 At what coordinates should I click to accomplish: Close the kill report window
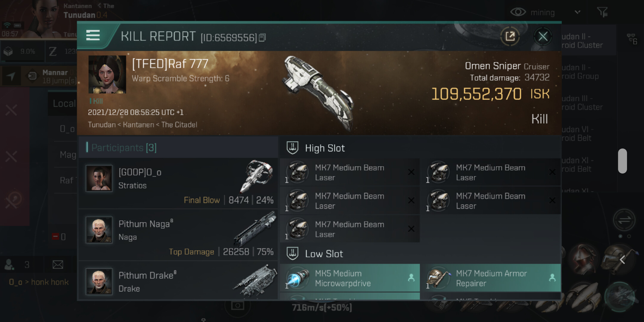pyautogui.click(x=543, y=36)
